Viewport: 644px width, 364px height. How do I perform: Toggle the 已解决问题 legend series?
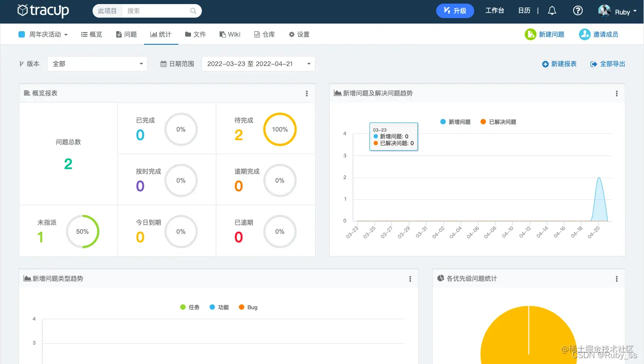pos(498,122)
